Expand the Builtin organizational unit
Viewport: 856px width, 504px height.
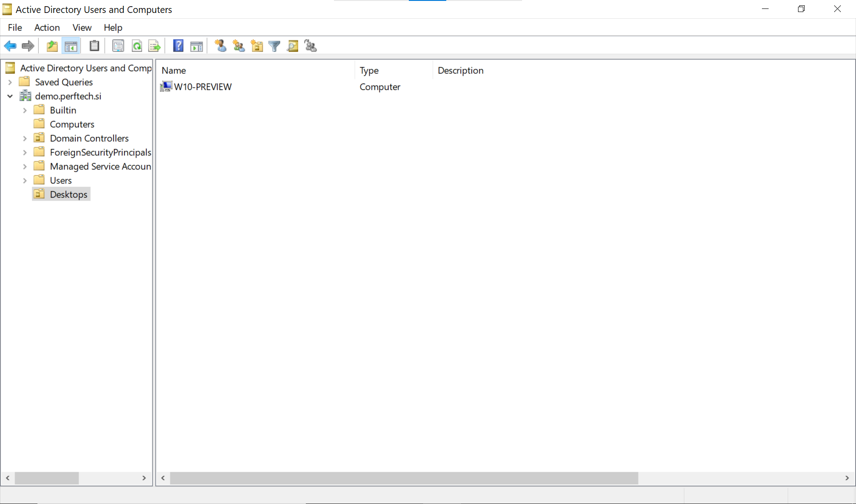click(25, 110)
